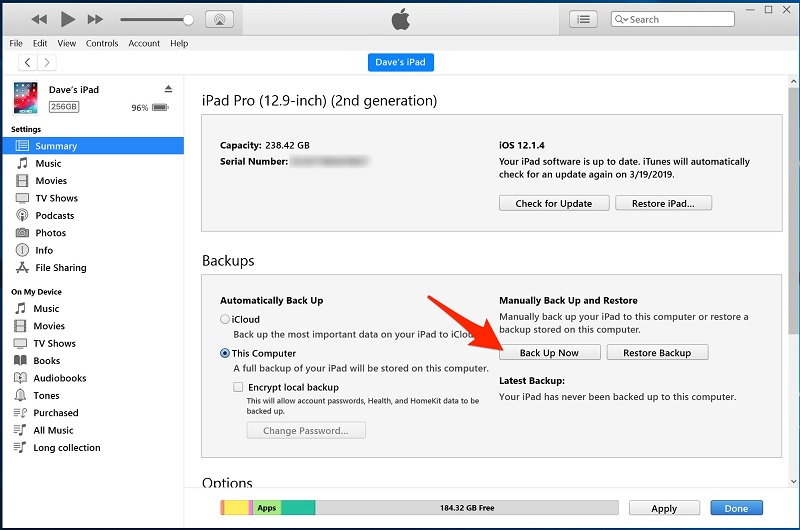
Task: Click the vertical scrollbar thumb
Action: (x=793, y=211)
